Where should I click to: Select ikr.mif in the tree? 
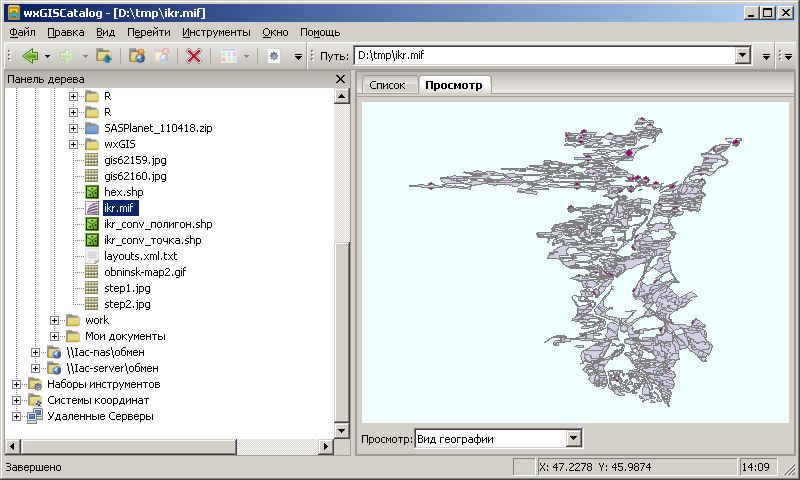coord(119,208)
